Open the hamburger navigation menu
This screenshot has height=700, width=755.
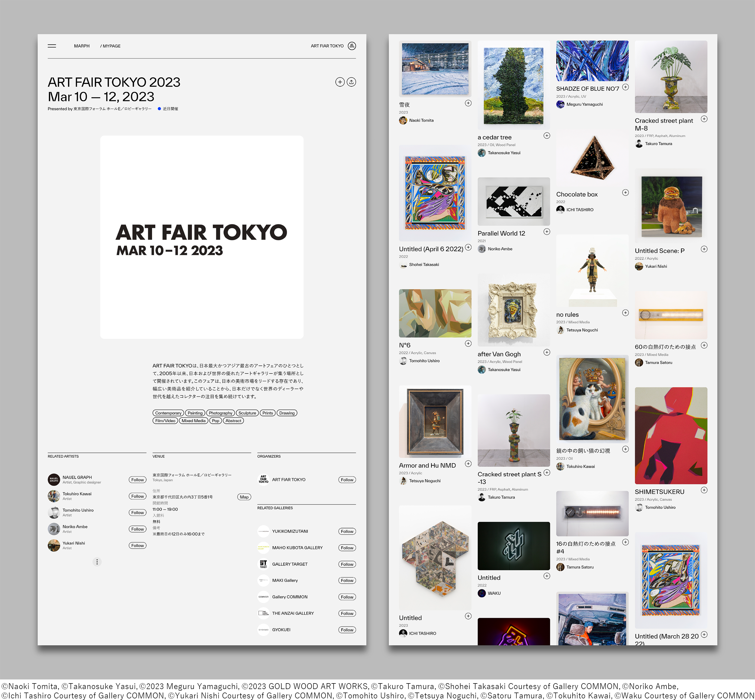coord(52,46)
